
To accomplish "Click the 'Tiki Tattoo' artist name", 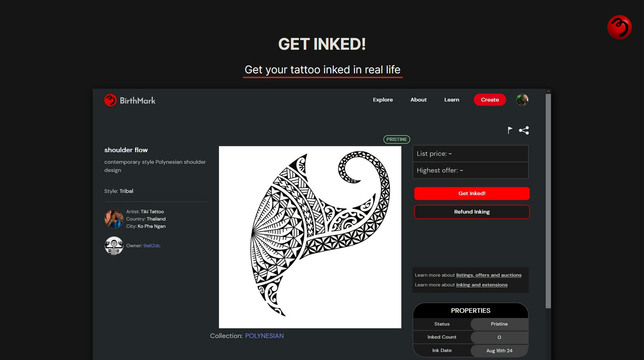I will pos(152,211).
